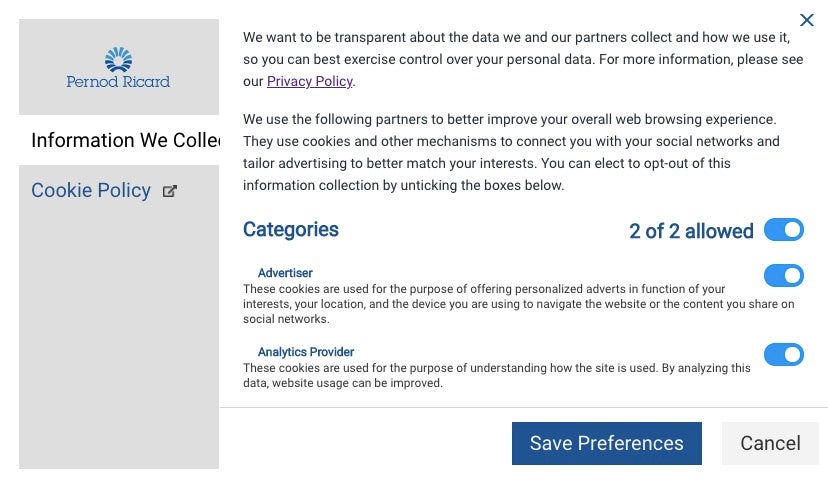The height and width of the screenshot is (487, 828).
Task: Click the Save Preferences button
Action: click(x=607, y=443)
